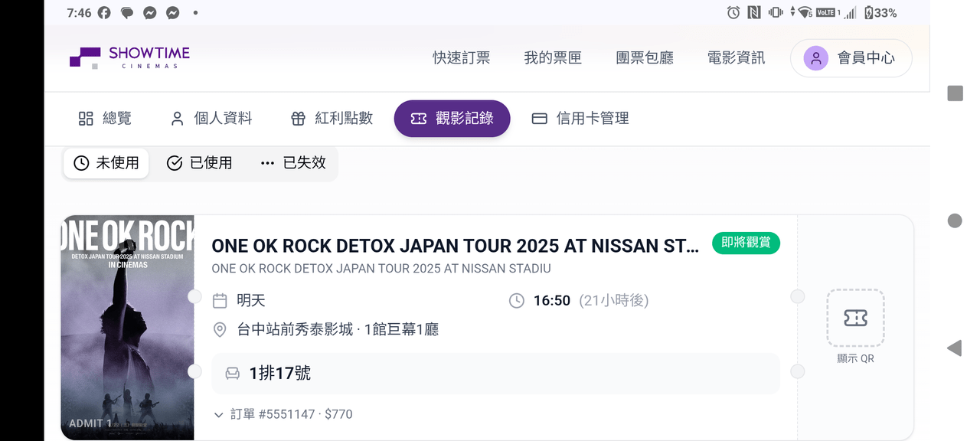Filter tickets by 已使用
This screenshot has width=980, height=441.
point(199,163)
